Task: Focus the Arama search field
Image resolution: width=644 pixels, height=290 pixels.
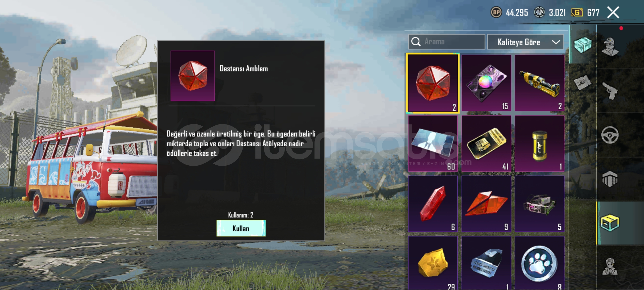Action: (447, 42)
